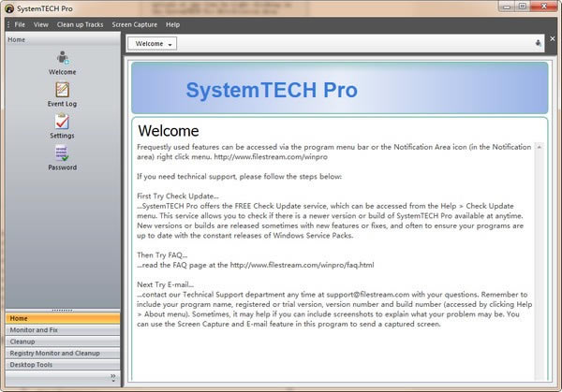The width and height of the screenshot is (562, 392).
Task: Click the small person icon in the toolbar
Action: click(x=538, y=43)
